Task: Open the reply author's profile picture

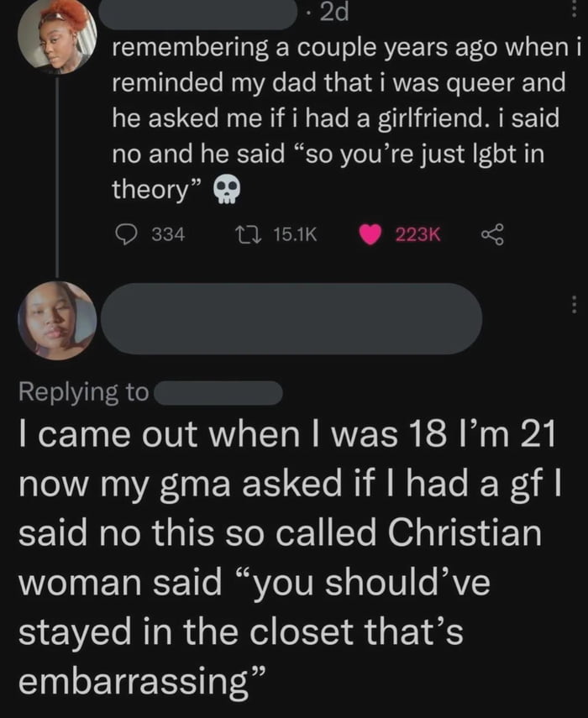Action: tap(58, 320)
